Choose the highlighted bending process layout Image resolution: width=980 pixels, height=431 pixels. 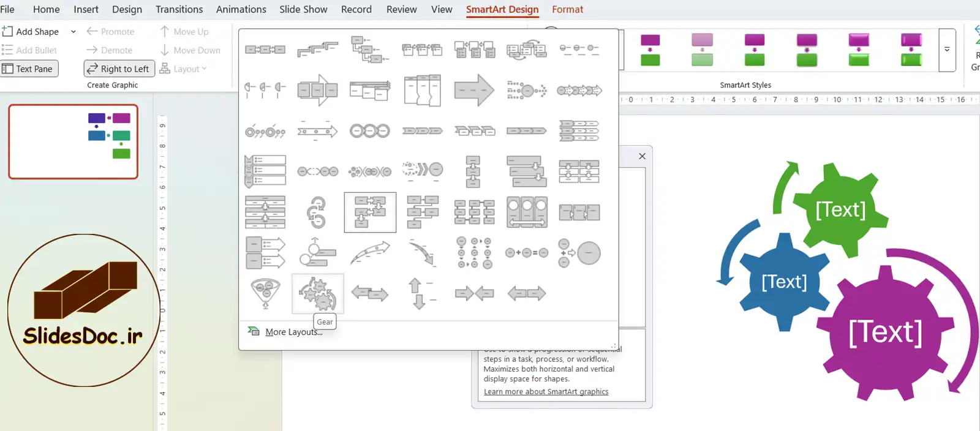click(370, 212)
